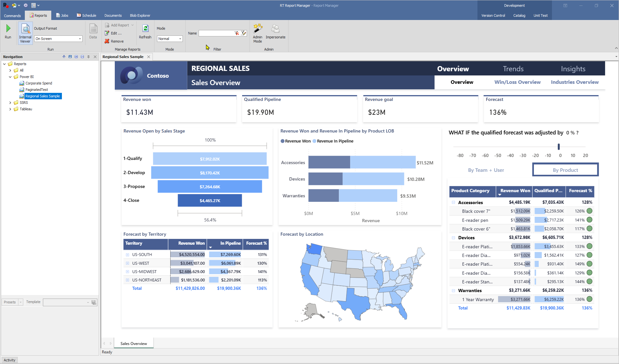Image resolution: width=619 pixels, height=364 pixels.
Task: Expand the US-SOUTH territory row
Action: (127, 255)
